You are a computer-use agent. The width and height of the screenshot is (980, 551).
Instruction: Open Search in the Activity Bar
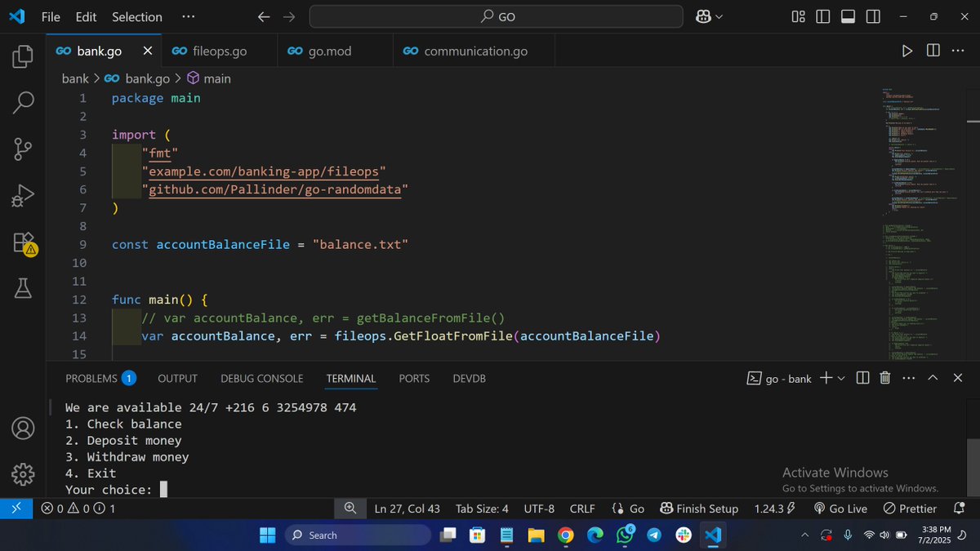pyautogui.click(x=22, y=103)
